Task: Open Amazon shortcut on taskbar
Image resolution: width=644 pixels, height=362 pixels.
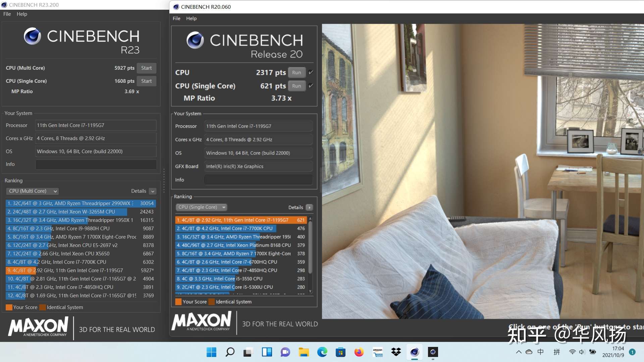Action: pos(378,352)
